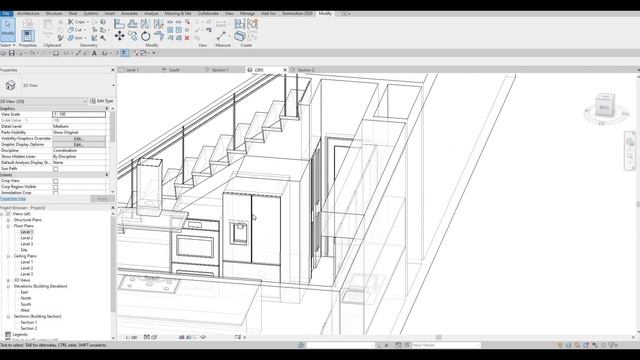Open the 3D View {3D} instance filter dropdown

(x=85, y=101)
